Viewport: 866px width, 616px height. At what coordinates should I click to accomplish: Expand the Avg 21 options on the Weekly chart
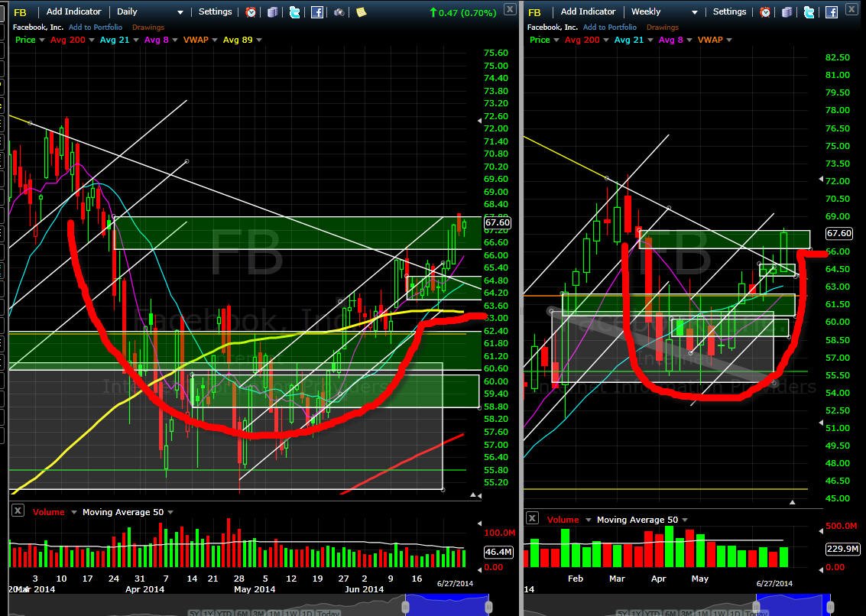(x=650, y=40)
